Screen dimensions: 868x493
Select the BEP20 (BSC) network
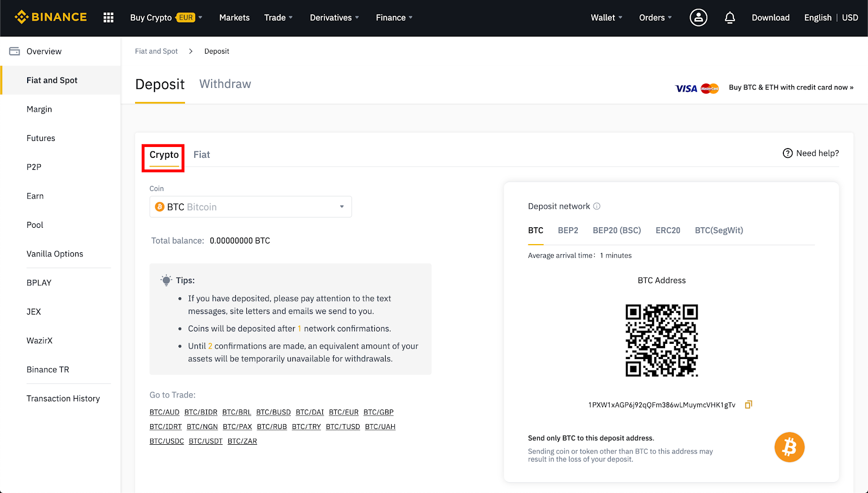coord(616,231)
